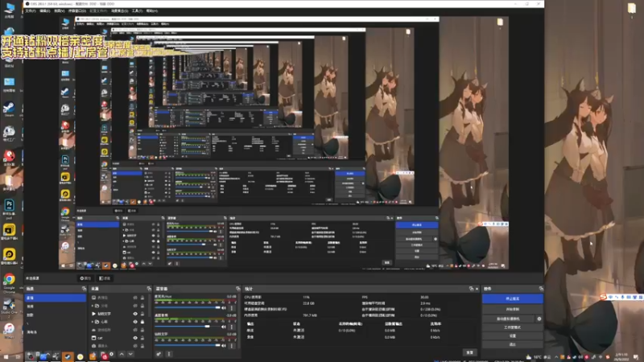
Task: Open notification center icon in taskbar
Action: click(x=636, y=357)
